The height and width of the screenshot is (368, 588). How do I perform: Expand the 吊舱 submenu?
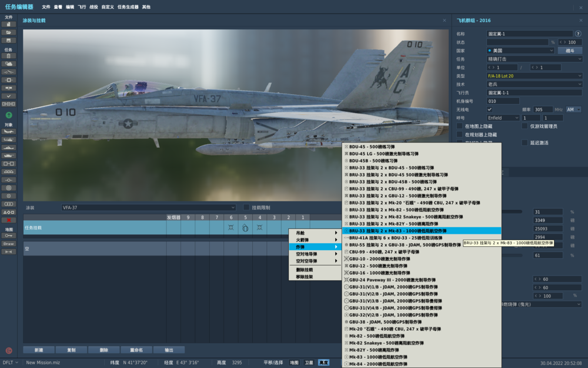coord(315,233)
